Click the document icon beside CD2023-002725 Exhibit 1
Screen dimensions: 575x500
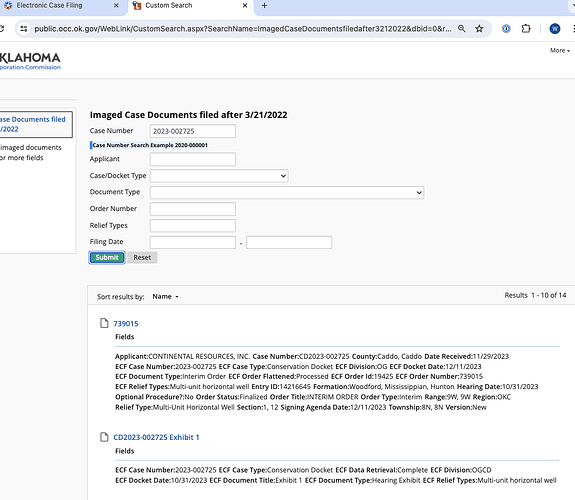pyautogui.click(x=104, y=437)
